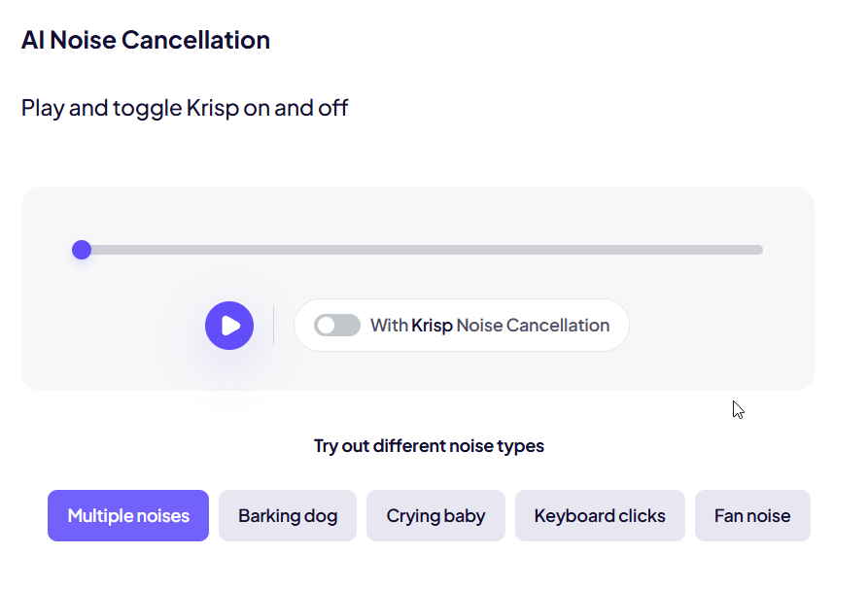This screenshot has width=868, height=590.
Task: Select Keyboard clicks noise sample
Action: [x=600, y=516]
